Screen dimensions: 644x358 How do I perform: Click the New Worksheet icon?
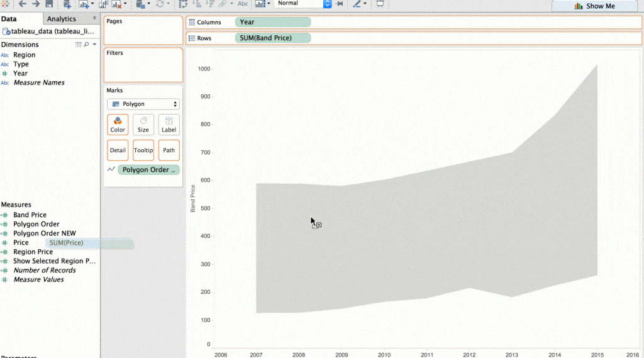[x=84, y=4]
